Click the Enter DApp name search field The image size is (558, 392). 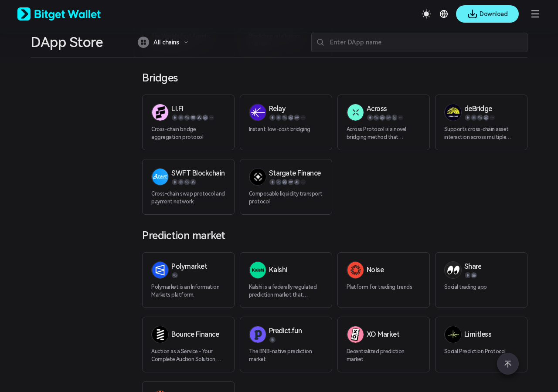coord(419,42)
